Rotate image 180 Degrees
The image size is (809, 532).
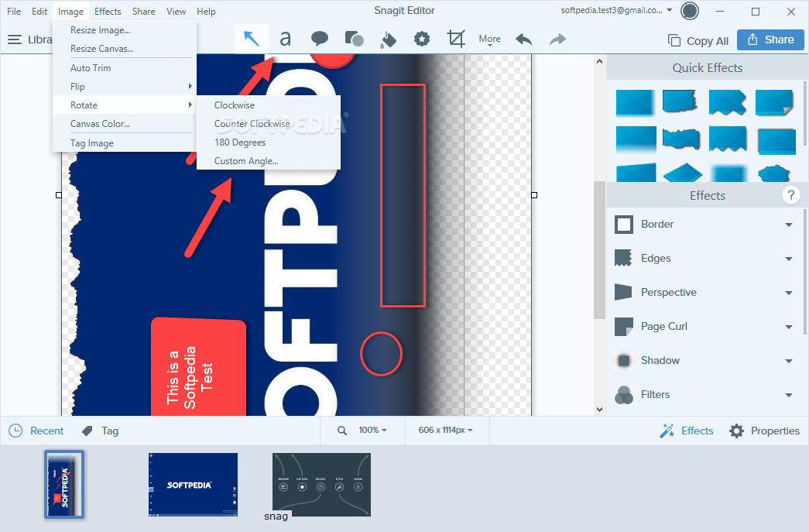pyautogui.click(x=269, y=142)
